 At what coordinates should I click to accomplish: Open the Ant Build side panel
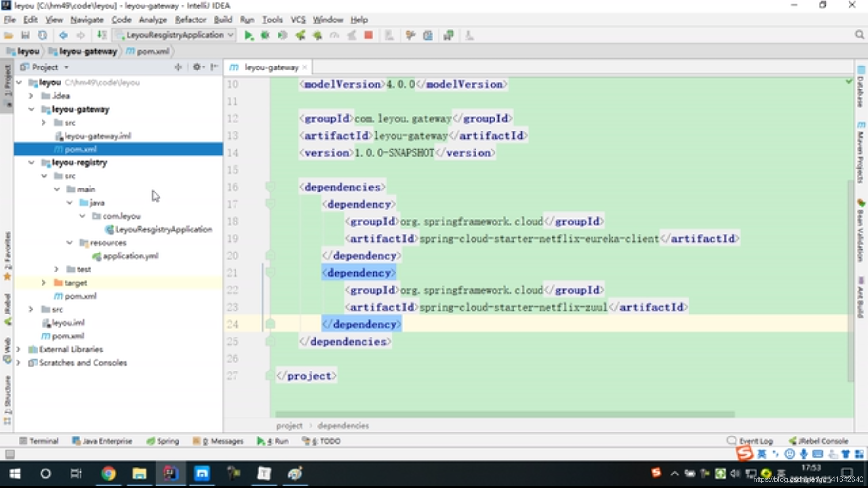(x=860, y=297)
